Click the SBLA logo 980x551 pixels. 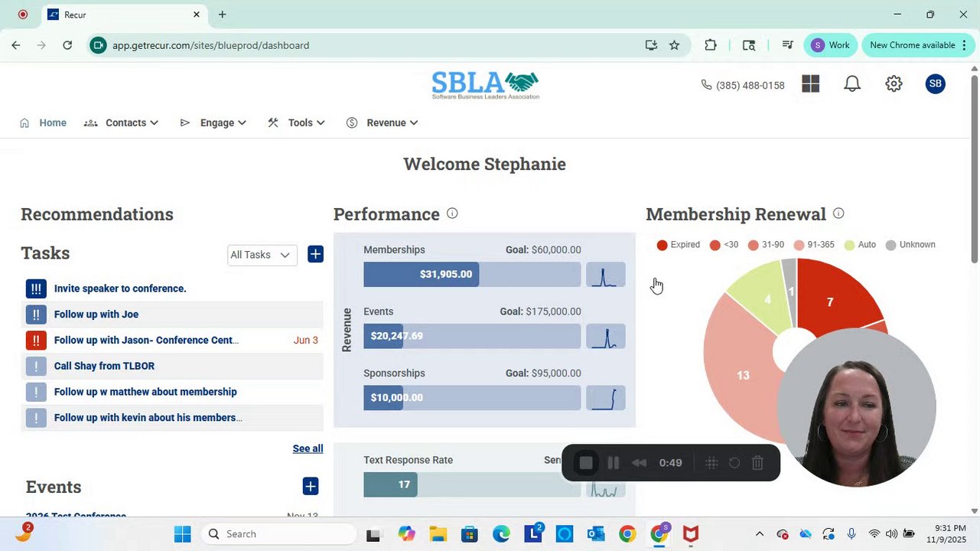tap(485, 85)
